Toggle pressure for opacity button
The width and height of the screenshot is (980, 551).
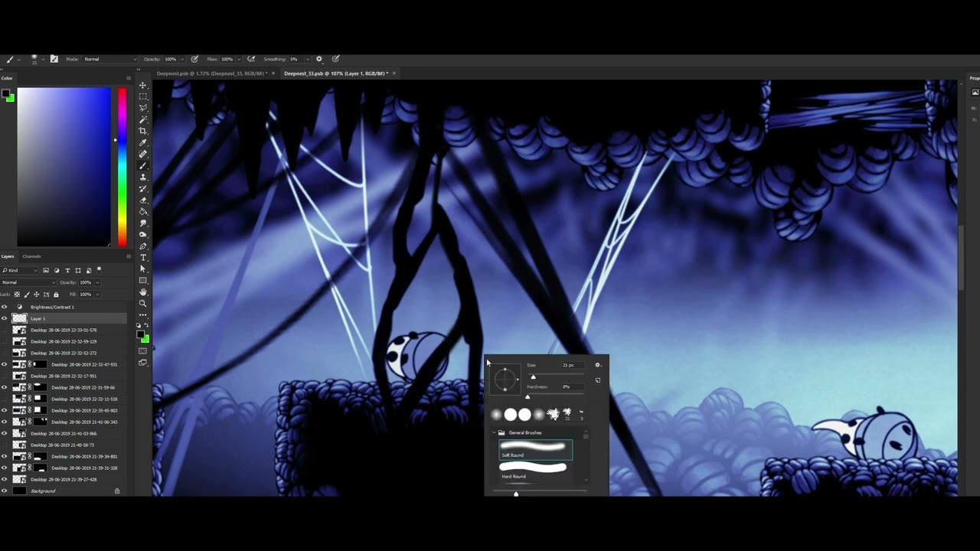point(194,59)
